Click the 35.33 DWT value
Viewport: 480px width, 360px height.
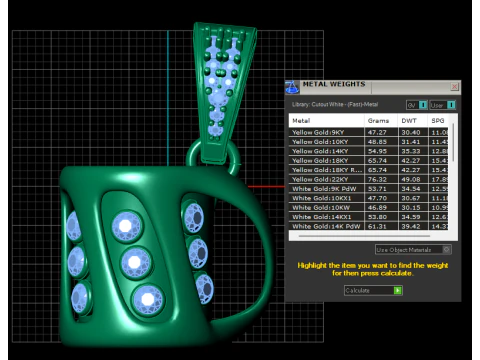click(x=411, y=151)
